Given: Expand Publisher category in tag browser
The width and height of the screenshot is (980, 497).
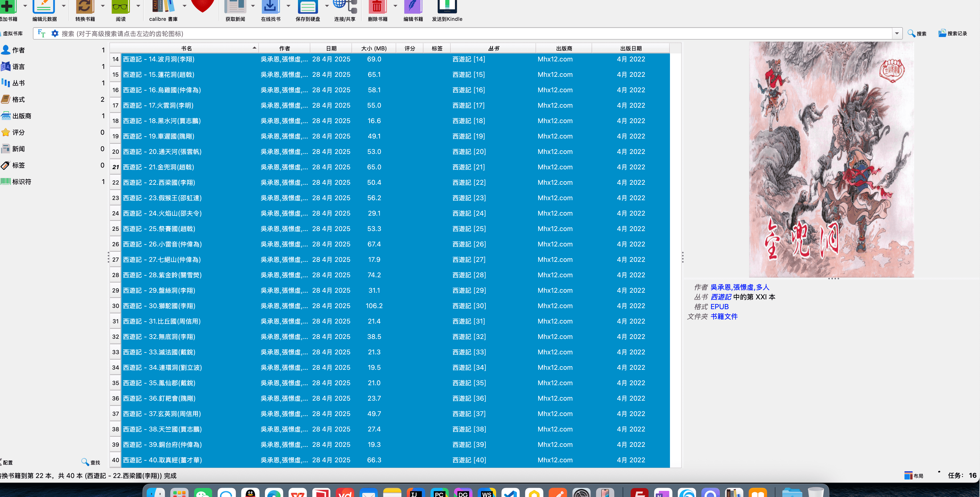Looking at the screenshot, I should click(x=53, y=116).
